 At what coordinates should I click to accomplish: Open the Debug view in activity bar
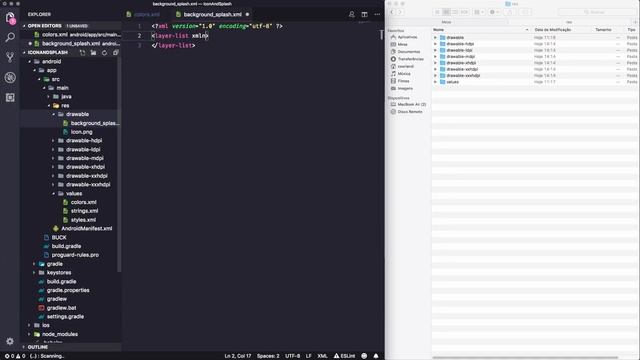point(10,77)
